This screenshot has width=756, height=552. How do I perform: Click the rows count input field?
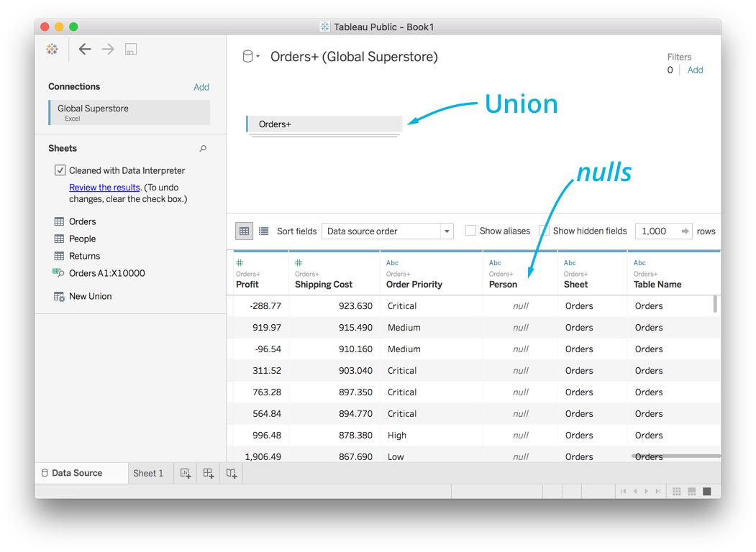point(656,231)
